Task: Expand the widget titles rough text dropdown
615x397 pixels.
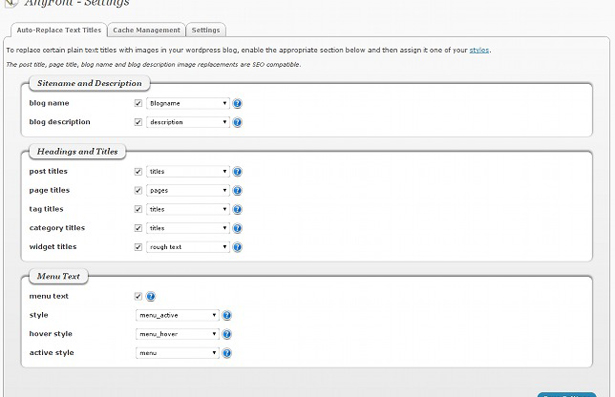Action: [x=188, y=247]
